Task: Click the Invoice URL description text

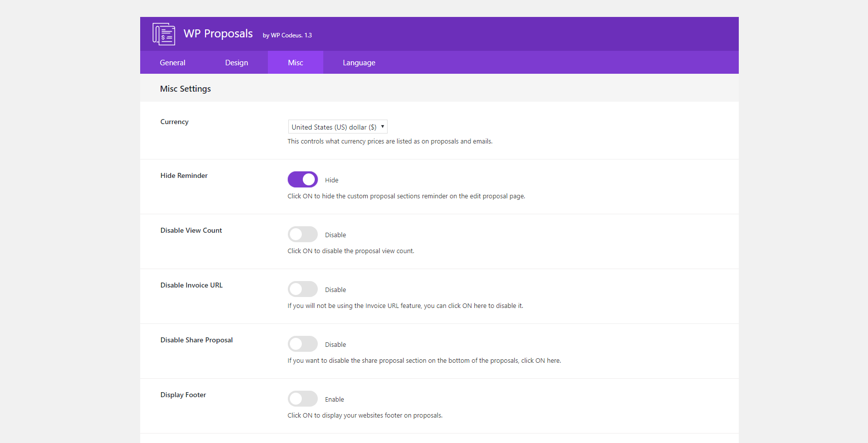Action: tap(406, 306)
